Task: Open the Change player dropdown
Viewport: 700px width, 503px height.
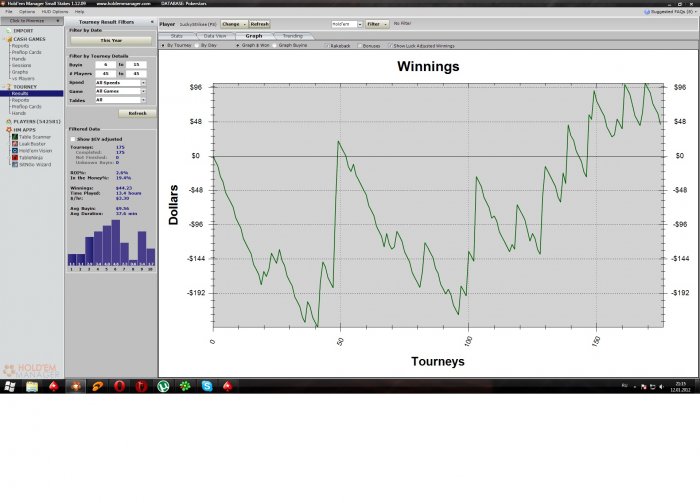Action: click(x=233, y=24)
